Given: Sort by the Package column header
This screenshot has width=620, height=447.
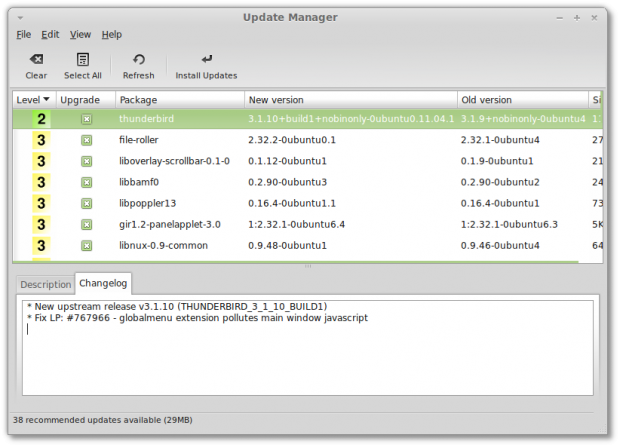Looking at the screenshot, I should [x=180, y=100].
